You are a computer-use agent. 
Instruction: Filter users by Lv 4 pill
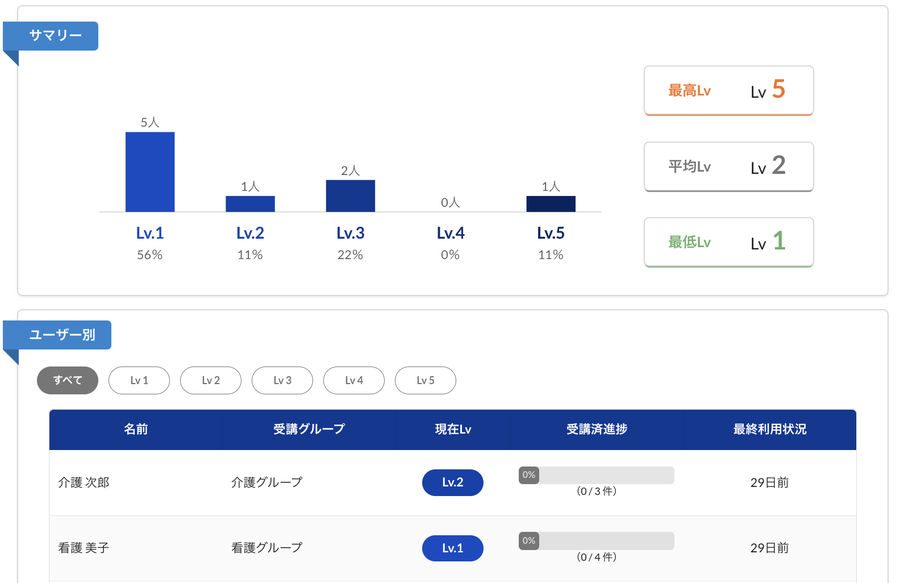(x=354, y=380)
